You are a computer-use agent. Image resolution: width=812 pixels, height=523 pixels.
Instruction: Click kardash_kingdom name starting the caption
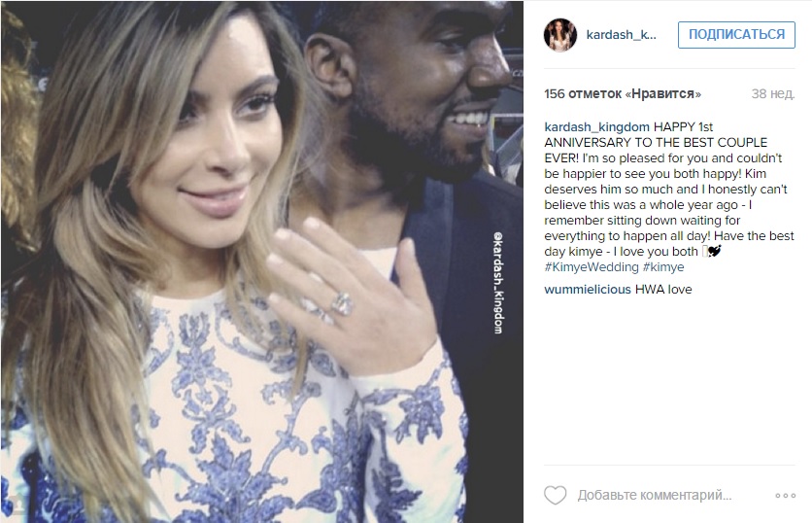point(596,127)
